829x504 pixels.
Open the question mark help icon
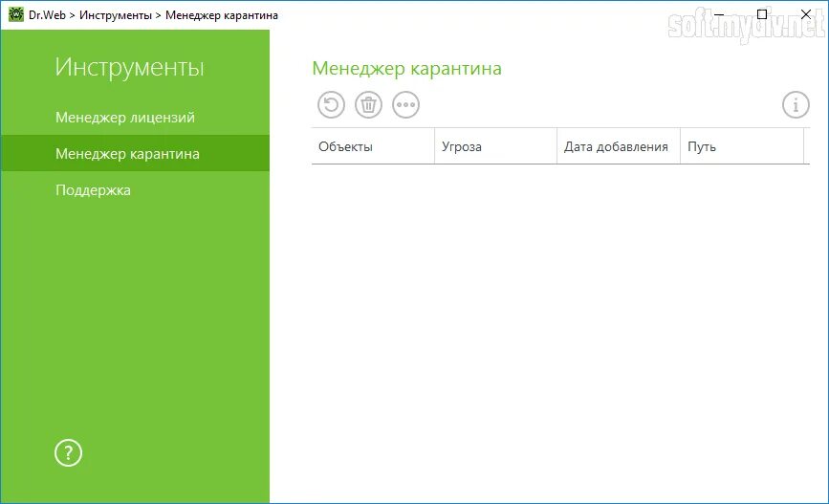point(68,452)
